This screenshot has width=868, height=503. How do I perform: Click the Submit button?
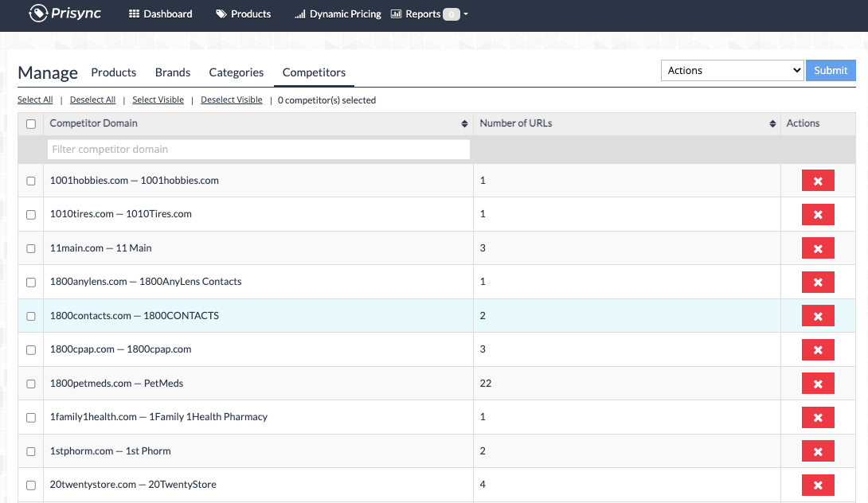(831, 70)
